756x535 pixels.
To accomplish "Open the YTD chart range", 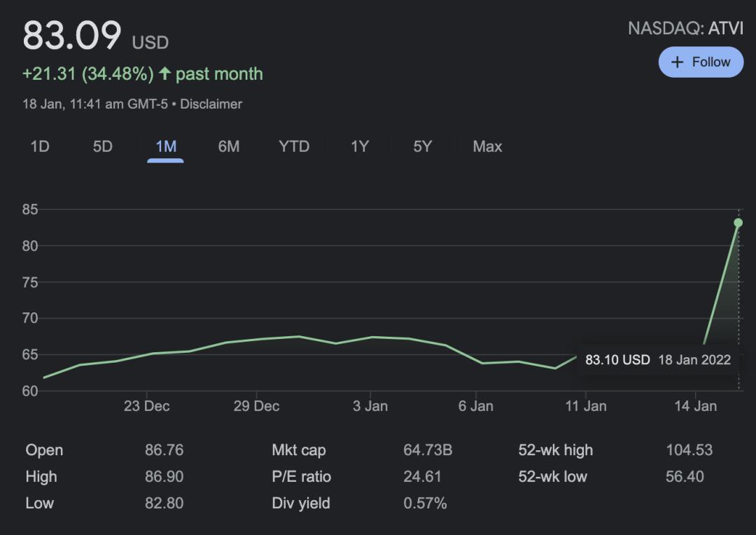I will click(294, 146).
